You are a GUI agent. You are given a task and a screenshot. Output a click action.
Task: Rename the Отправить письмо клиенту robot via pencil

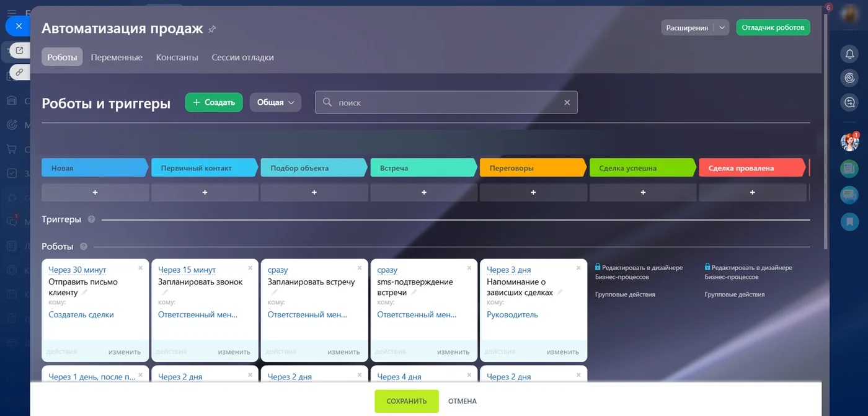coord(85,293)
